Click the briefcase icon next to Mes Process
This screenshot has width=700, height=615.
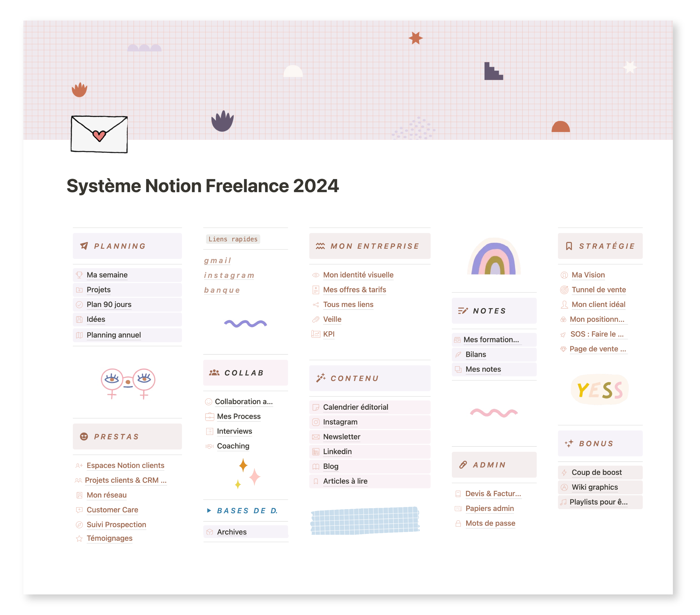tap(210, 417)
